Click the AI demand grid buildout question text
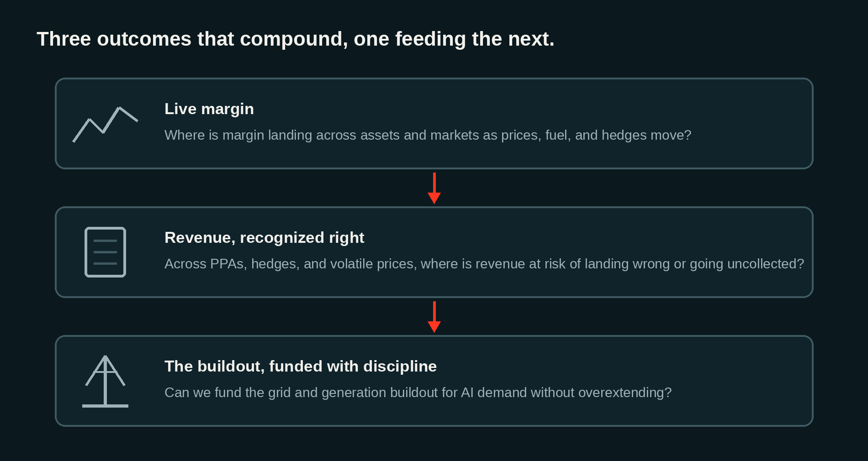The height and width of the screenshot is (461, 868). coord(418,393)
